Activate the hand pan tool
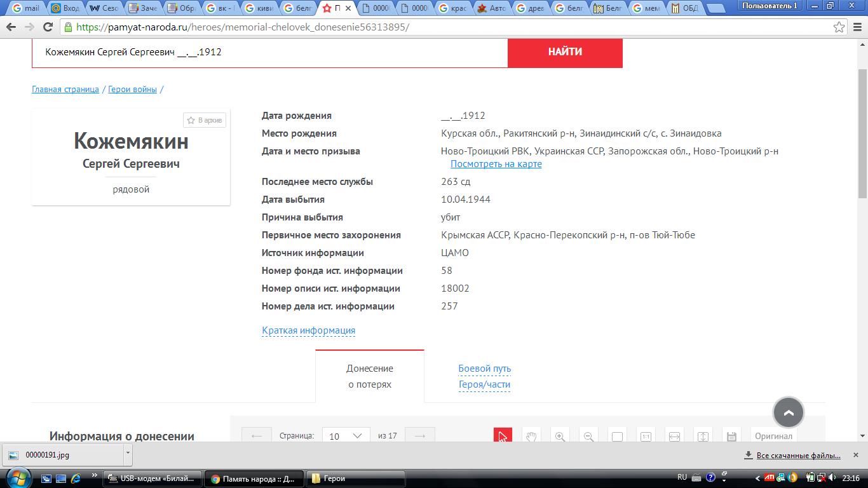The height and width of the screenshot is (488, 868). [x=531, y=437]
